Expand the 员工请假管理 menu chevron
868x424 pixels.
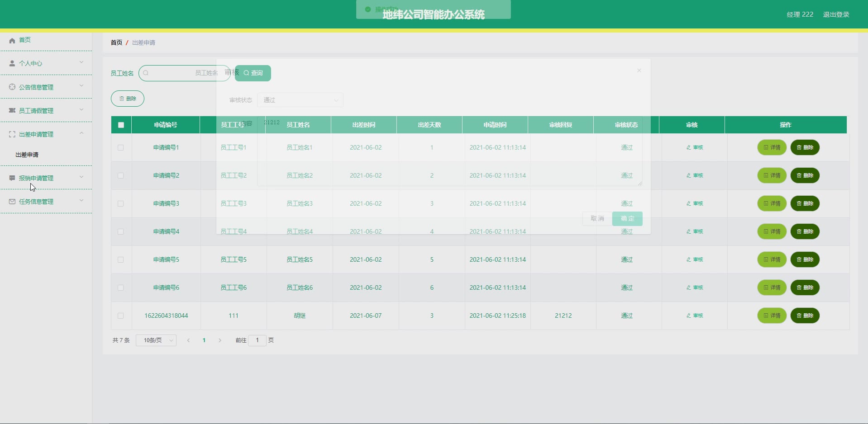tap(81, 109)
